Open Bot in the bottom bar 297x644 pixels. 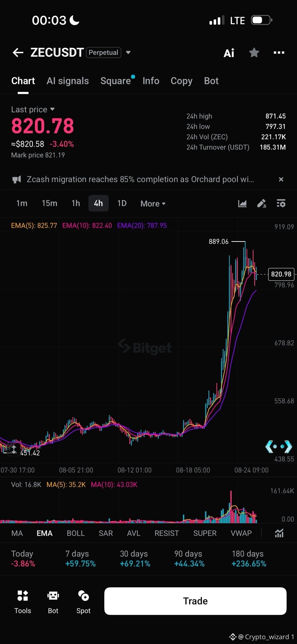(x=53, y=602)
